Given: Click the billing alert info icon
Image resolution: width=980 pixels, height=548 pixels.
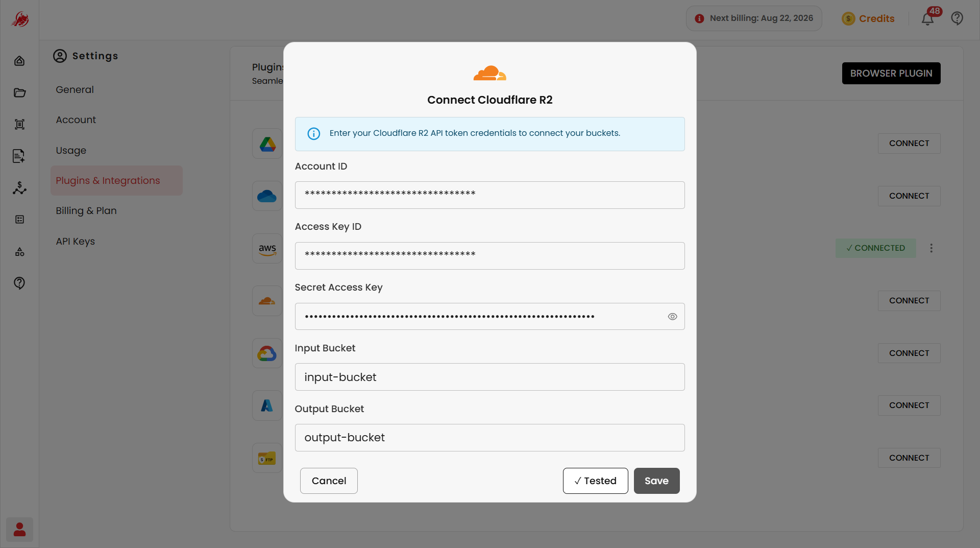Looking at the screenshot, I should [699, 18].
